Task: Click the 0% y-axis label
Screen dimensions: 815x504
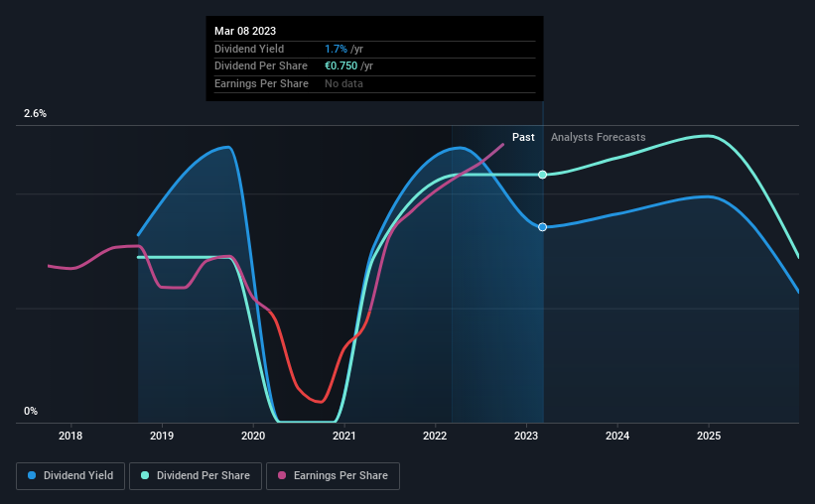Action: click(31, 411)
